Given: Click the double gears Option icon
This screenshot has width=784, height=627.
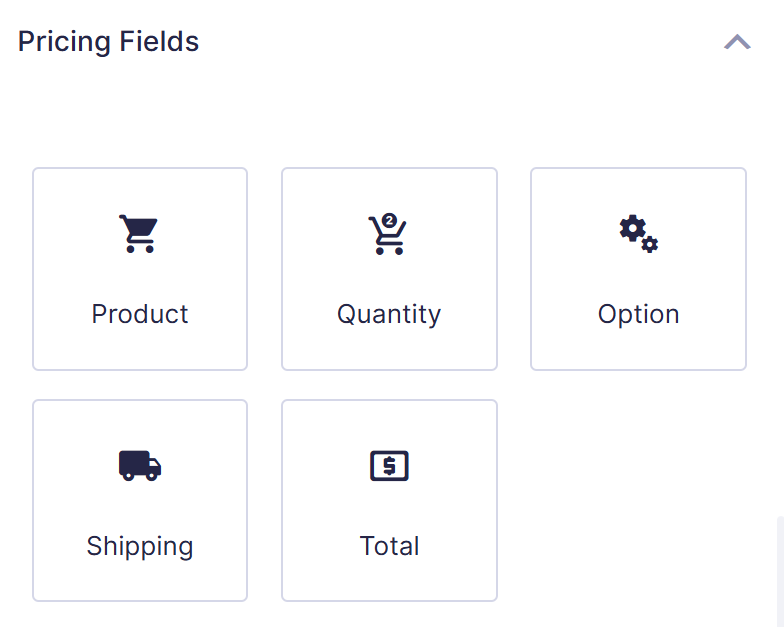Looking at the screenshot, I should tap(638, 234).
